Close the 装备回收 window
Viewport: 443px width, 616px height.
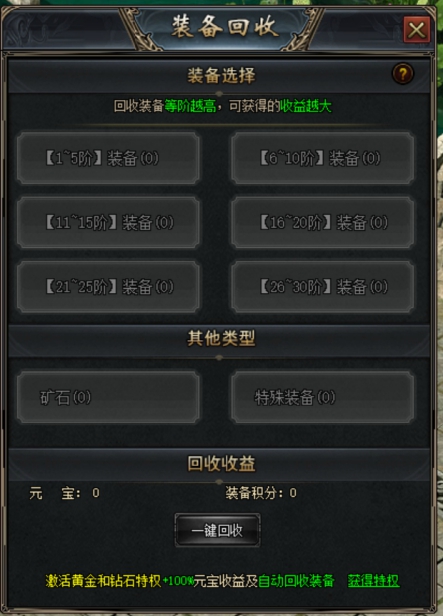[x=417, y=29]
